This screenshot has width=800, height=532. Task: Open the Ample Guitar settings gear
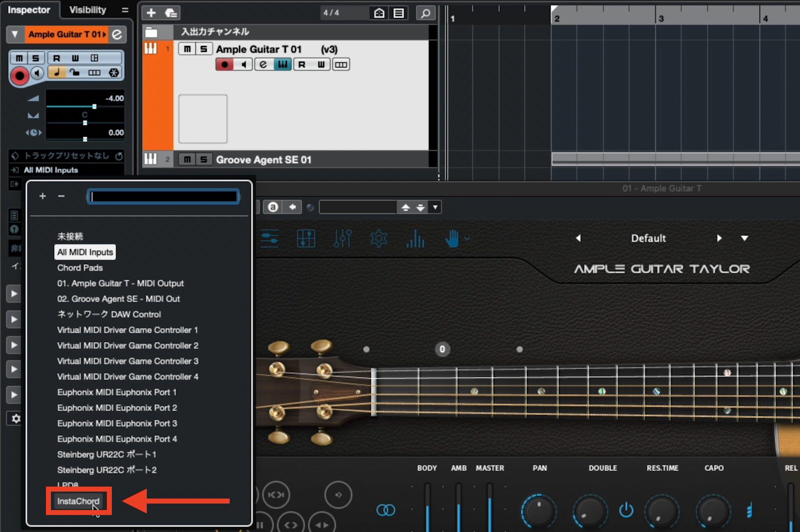pyautogui.click(x=379, y=239)
